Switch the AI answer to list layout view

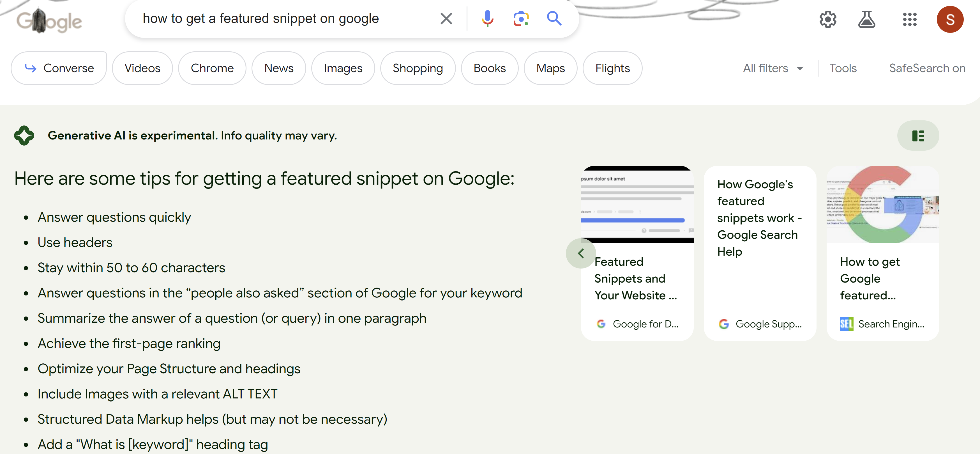click(x=918, y=136)
